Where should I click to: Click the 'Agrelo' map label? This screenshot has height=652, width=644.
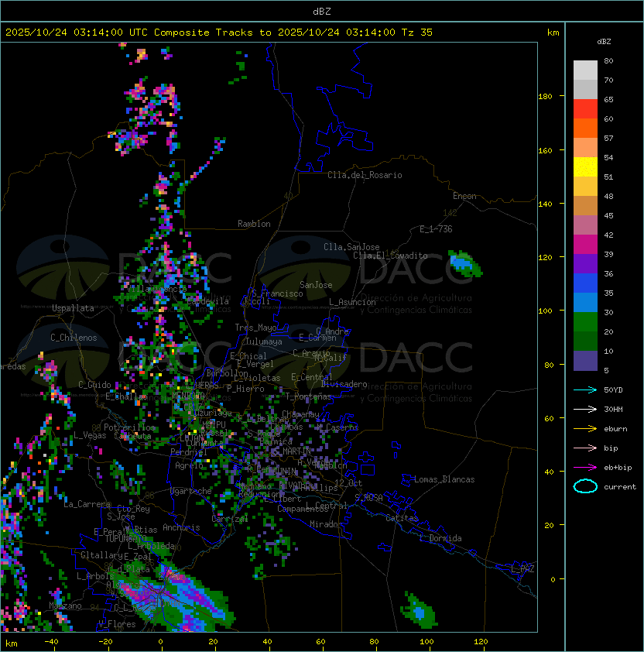coord(189,465)
